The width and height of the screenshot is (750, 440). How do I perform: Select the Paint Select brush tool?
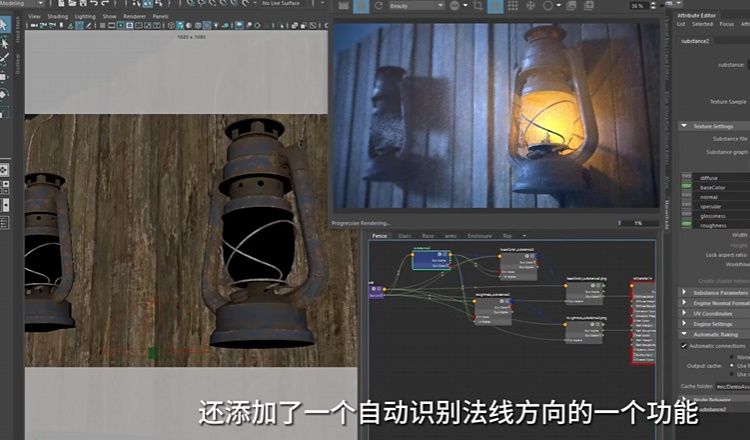[5, 58]
